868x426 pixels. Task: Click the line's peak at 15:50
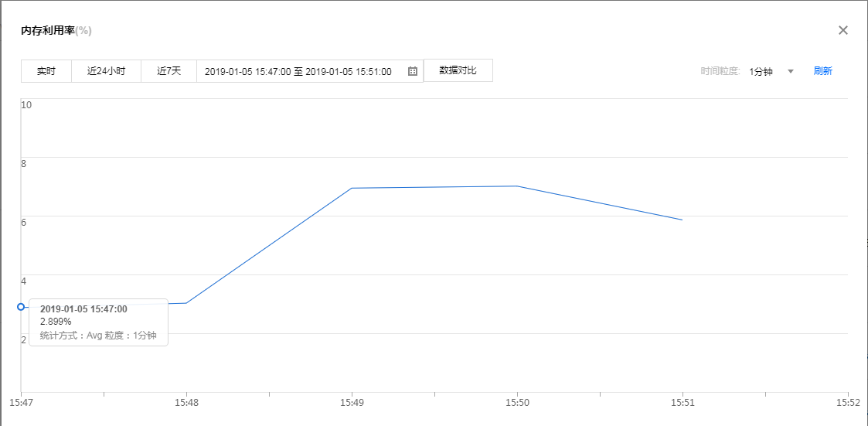(x=517, y=186)
